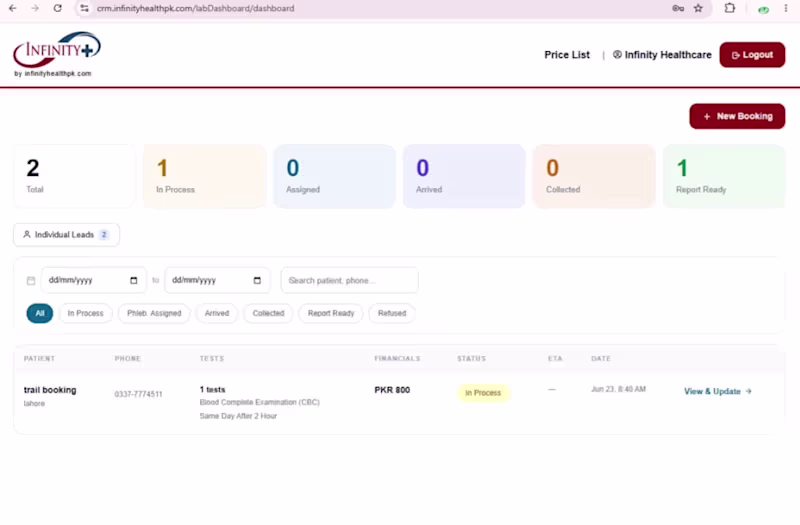Click the STATUS column header
Viewport: 800px width, 525px height.
[471, 359]
